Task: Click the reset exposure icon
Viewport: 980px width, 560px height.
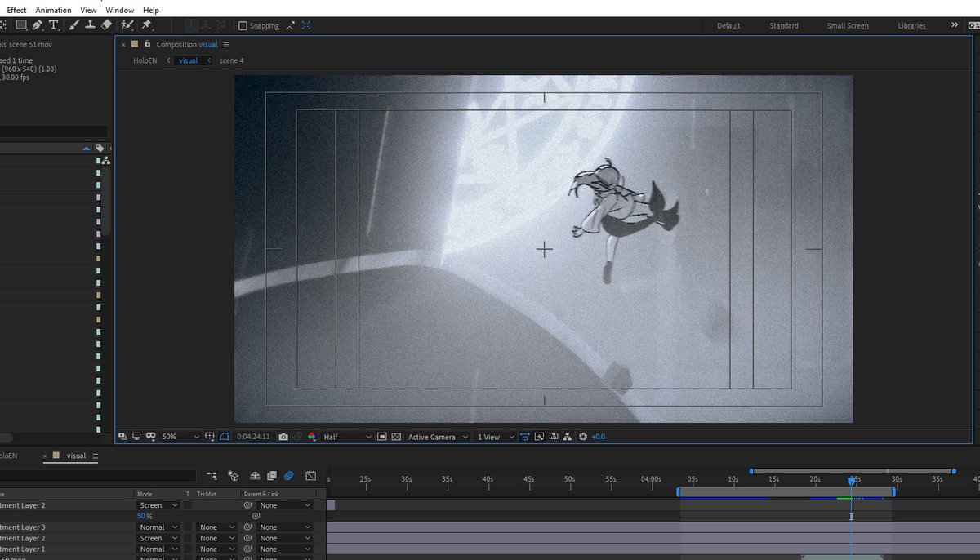Action: [x=583, y=437]
